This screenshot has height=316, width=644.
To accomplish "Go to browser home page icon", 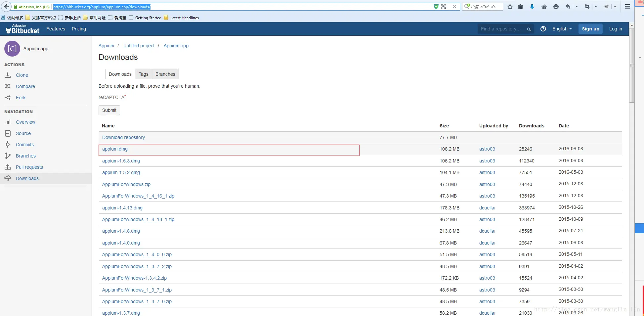I will tap(544, 7).
